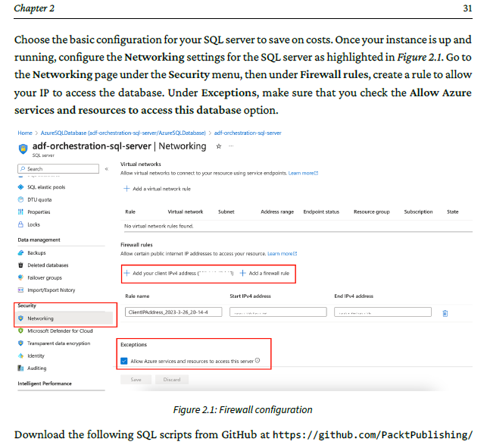Click the Endpoint status column header

321,211
